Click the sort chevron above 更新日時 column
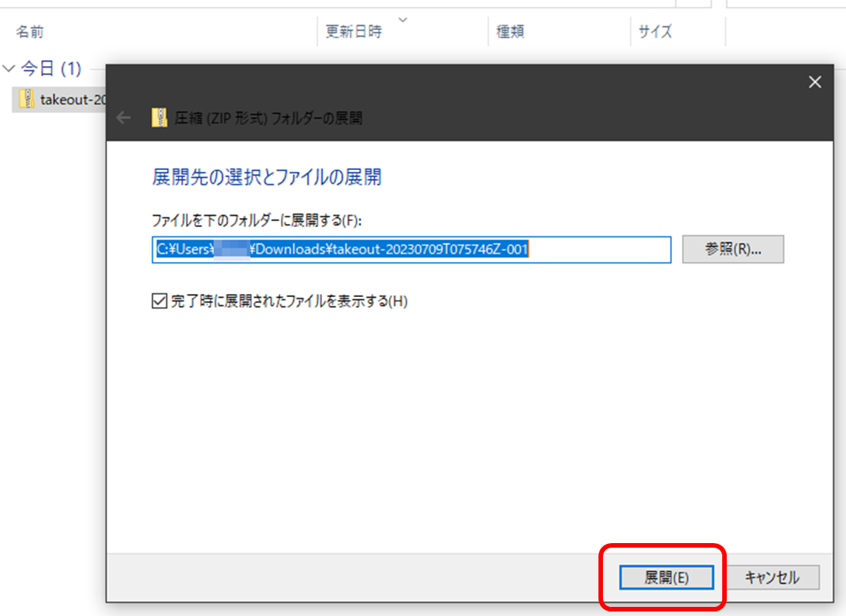Viewport: 846px width, 616px height. pos(403,20)
